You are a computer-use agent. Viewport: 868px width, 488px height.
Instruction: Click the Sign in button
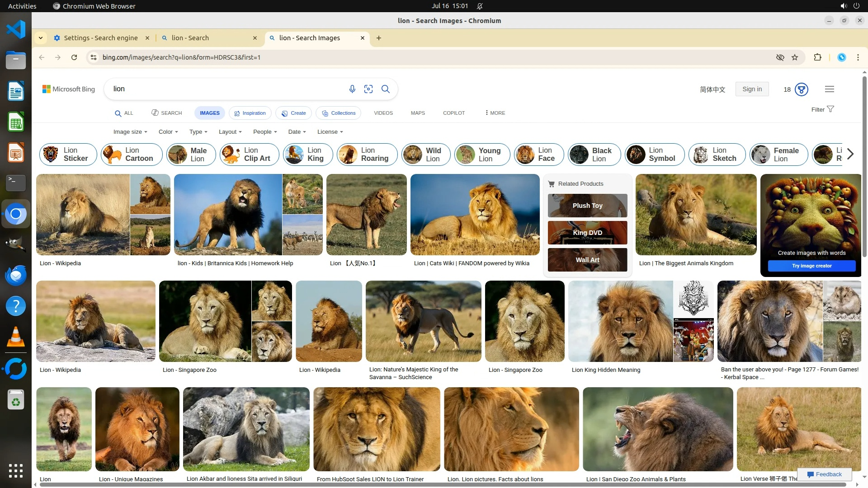point(752,89)
